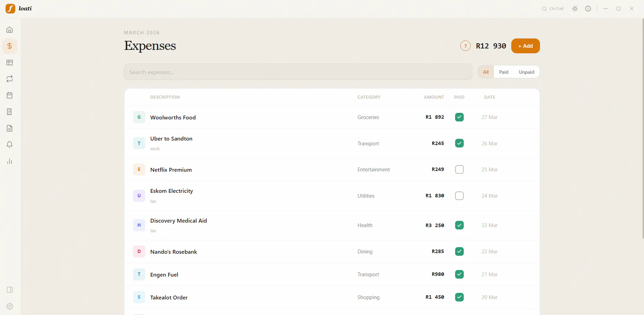Click the page vertical scrollbar

tap(643, 128)
